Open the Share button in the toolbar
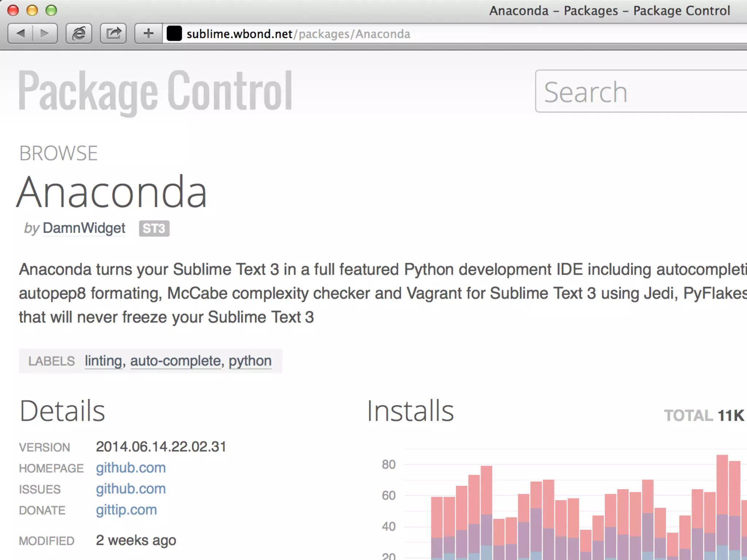747x560 pixels. coord(113,34)
